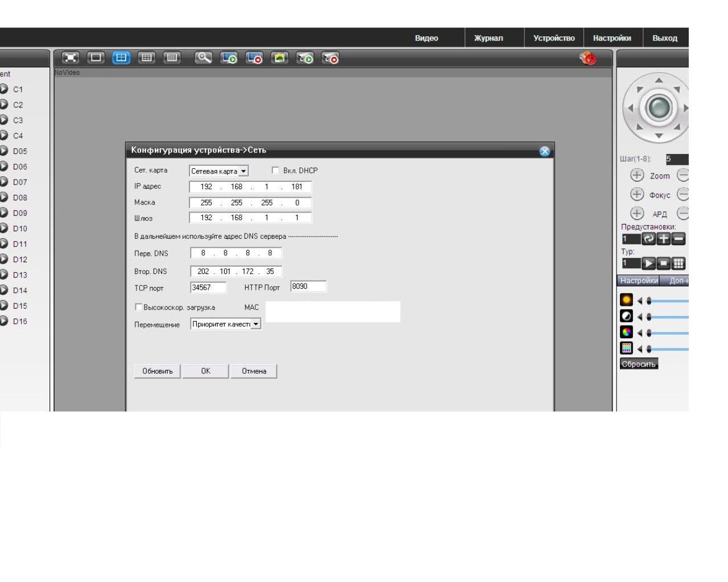The image size is (728, 582).
Task: Click the red alarm icon in toolbar
Action: click(x=588, y=59)
